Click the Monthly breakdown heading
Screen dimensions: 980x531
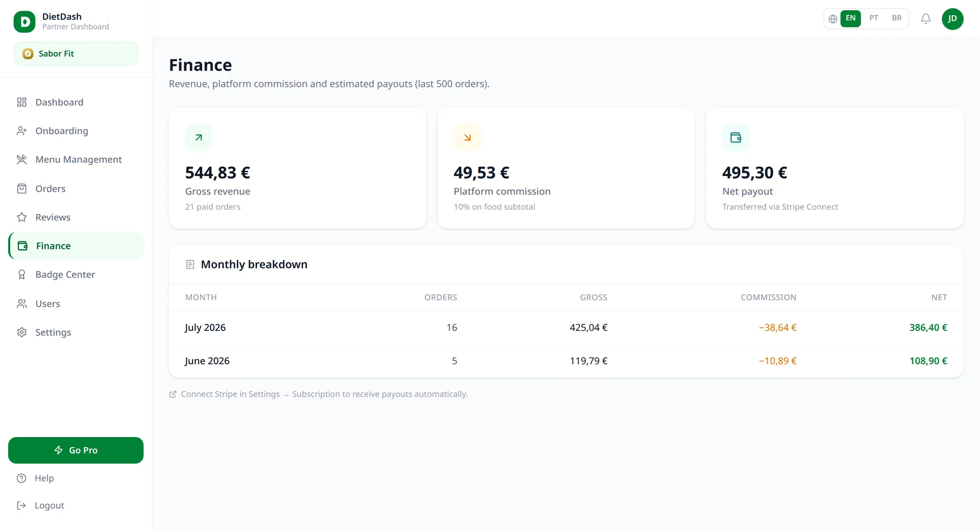click(254, 264)
